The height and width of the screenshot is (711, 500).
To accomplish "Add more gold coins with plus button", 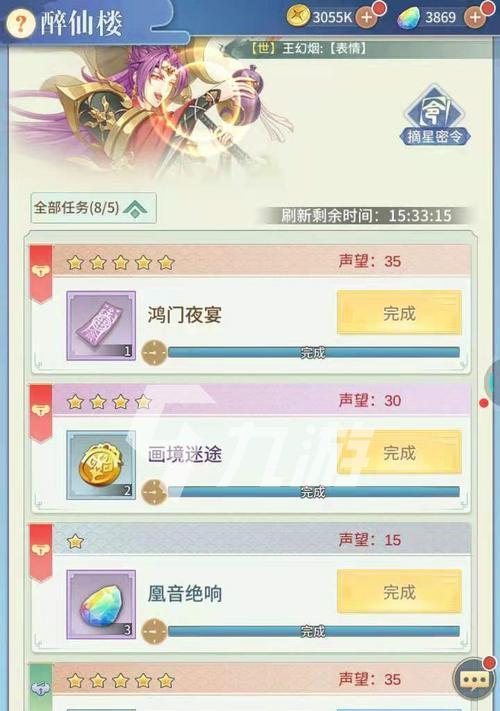I will (x=367, y=18).
